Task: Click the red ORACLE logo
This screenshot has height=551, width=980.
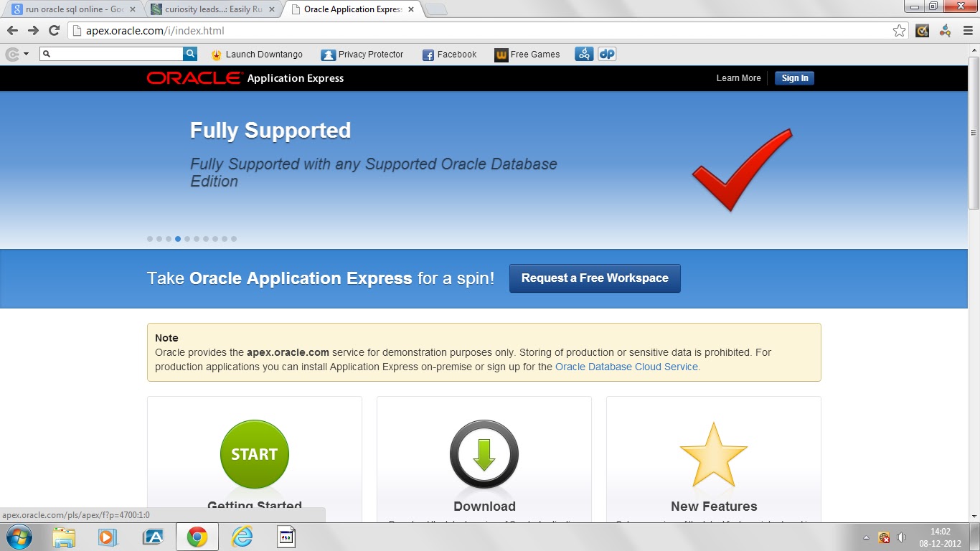Action: coord(194,78)
